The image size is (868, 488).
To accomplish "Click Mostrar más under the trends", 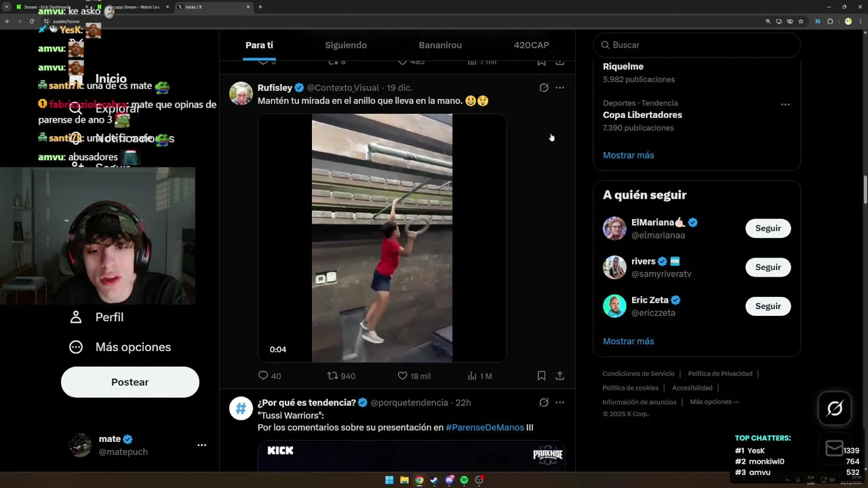I will click(629, 155).
